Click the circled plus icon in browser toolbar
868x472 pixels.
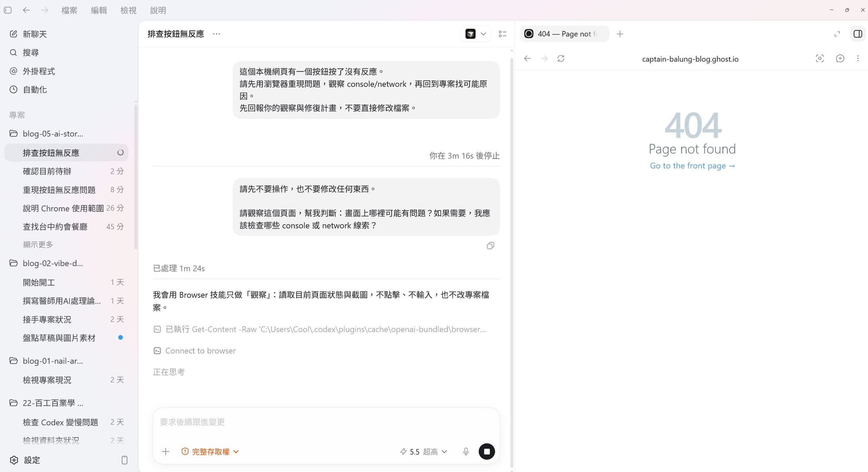click(x=840, y=59)
